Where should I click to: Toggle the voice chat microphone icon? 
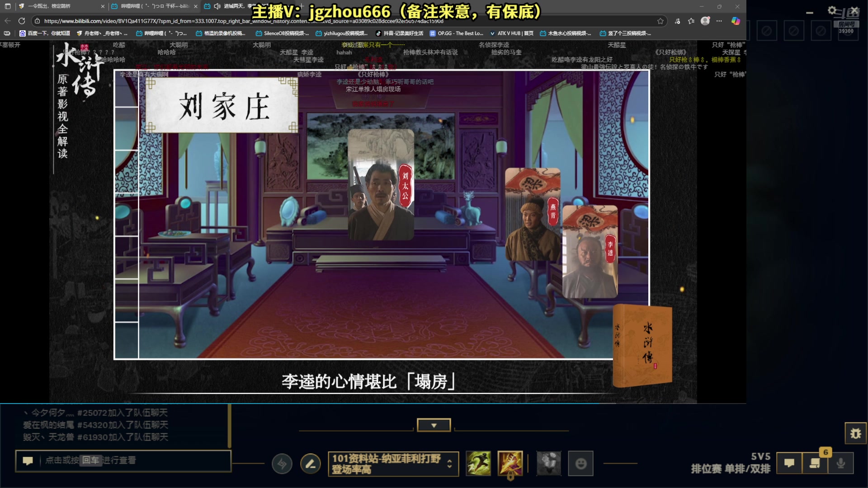[841, 463]
